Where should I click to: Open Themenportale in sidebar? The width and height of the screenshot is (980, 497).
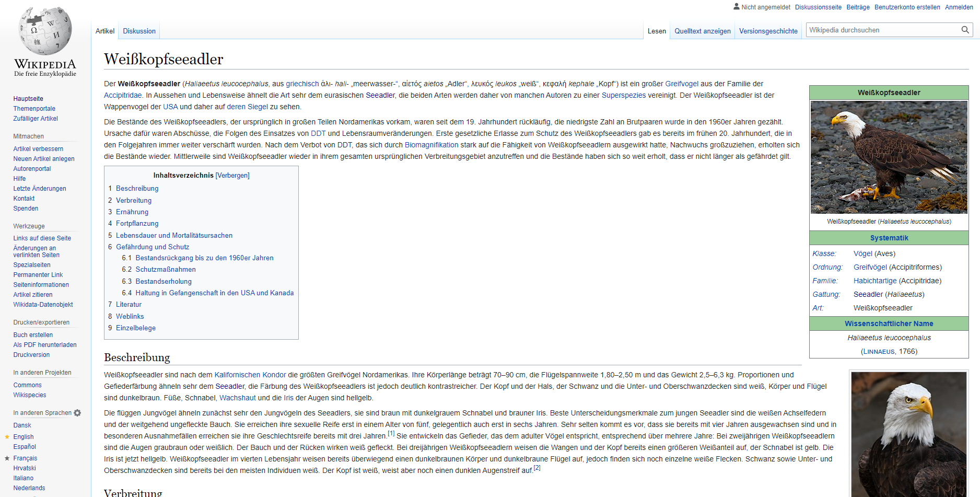(34, 109)
